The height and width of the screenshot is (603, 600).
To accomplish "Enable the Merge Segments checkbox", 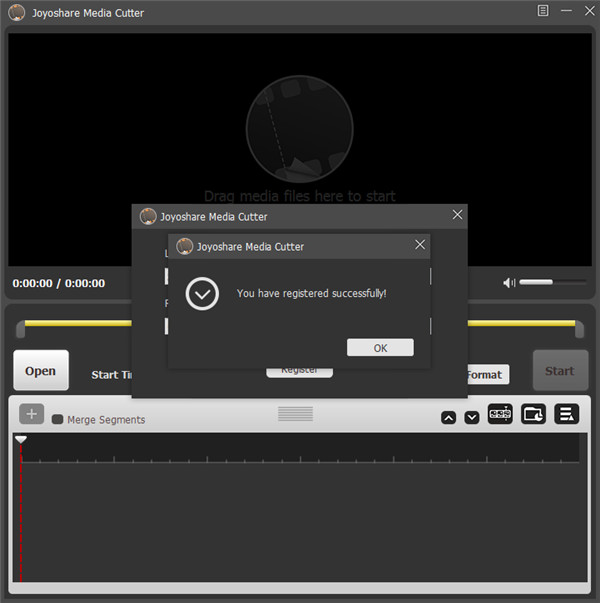I will coord(57,420).
